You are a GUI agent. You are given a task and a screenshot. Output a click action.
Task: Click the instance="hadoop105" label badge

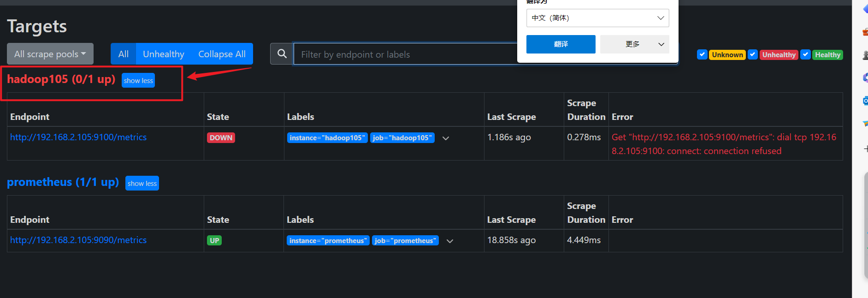(x=327, y=138)
